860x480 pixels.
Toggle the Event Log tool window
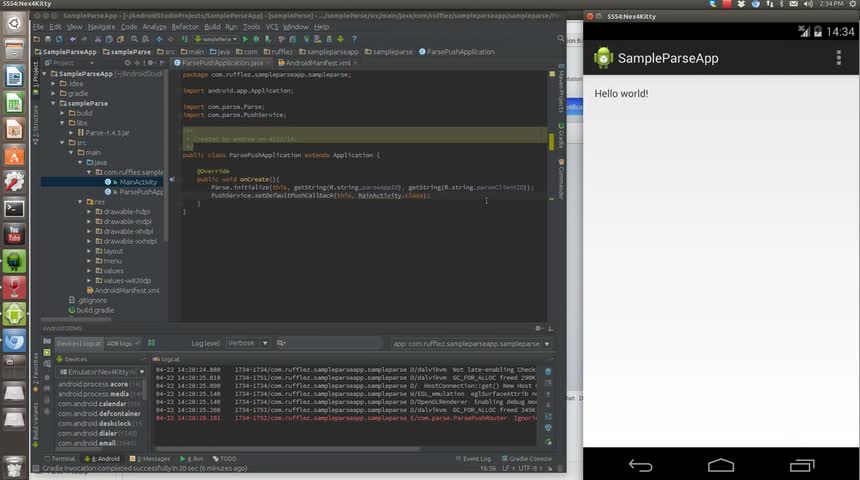[x=472, y=459]
